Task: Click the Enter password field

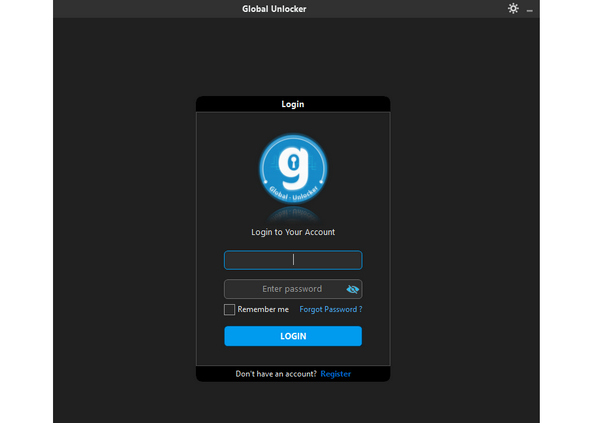Action: [x=285, y=289]
